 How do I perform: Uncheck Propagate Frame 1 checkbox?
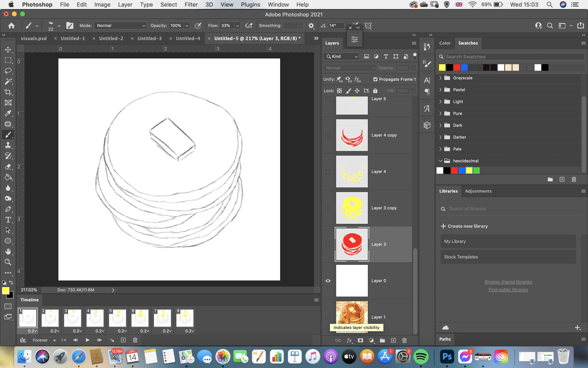pos(375,79)
